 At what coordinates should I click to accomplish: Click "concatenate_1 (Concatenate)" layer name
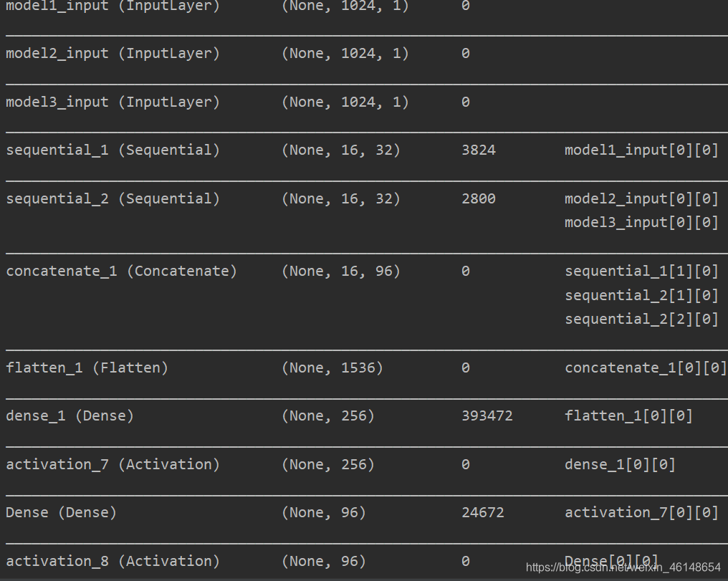pos(121,271)
